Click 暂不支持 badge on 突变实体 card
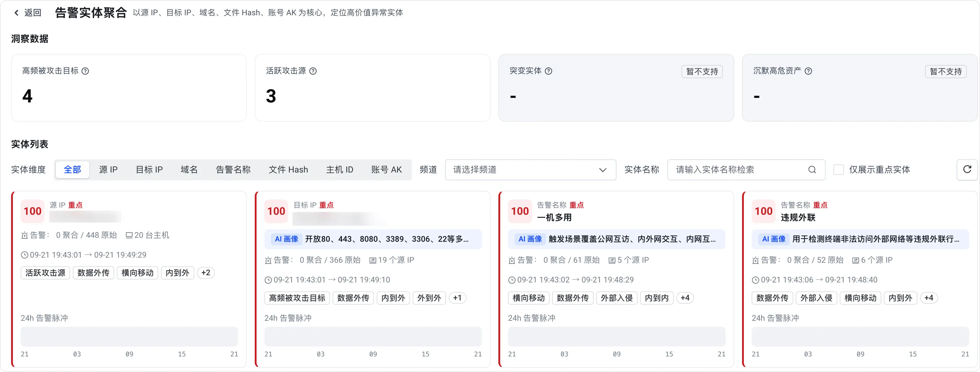980x372 pixels. pos(702,72)
